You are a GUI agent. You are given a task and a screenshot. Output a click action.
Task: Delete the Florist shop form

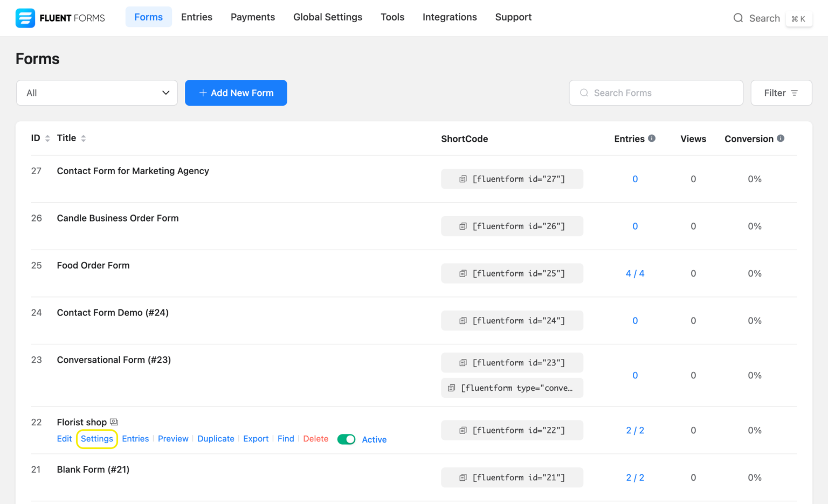[315, 438]
